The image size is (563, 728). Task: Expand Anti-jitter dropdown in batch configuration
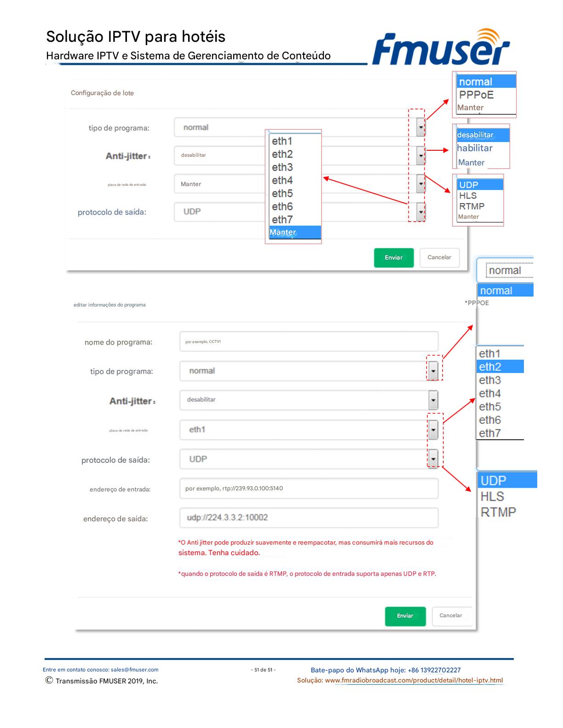tap(420, 156)
